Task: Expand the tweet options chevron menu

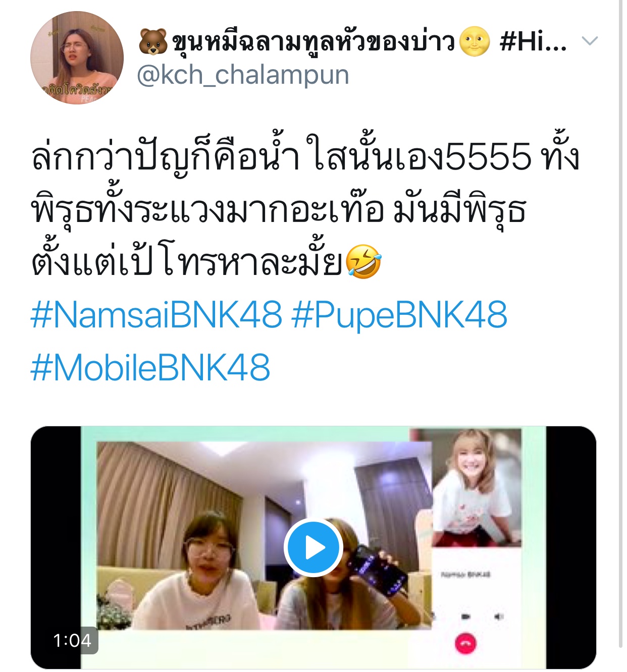Action: pos(590,41)
